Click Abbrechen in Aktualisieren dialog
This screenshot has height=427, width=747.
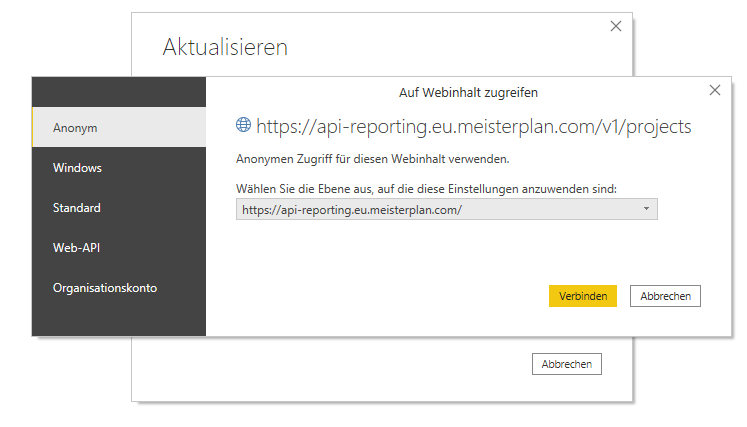[566, 364]
